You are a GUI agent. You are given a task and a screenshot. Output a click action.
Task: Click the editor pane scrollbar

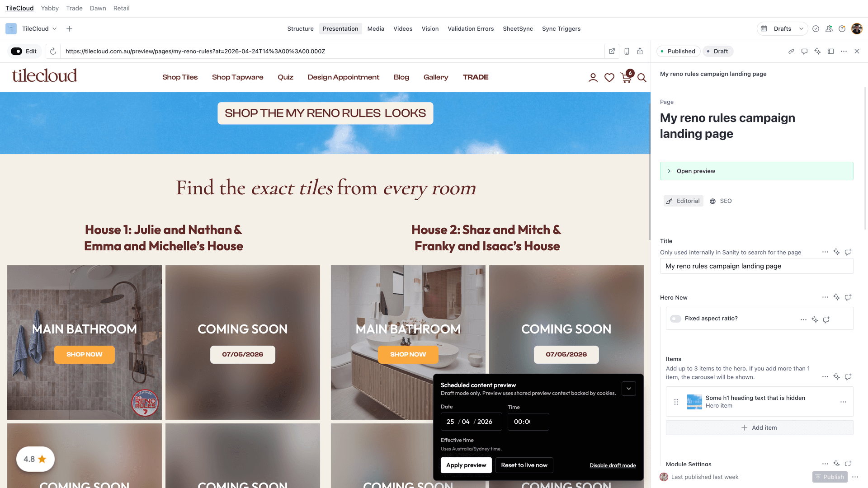coord(865,158)
